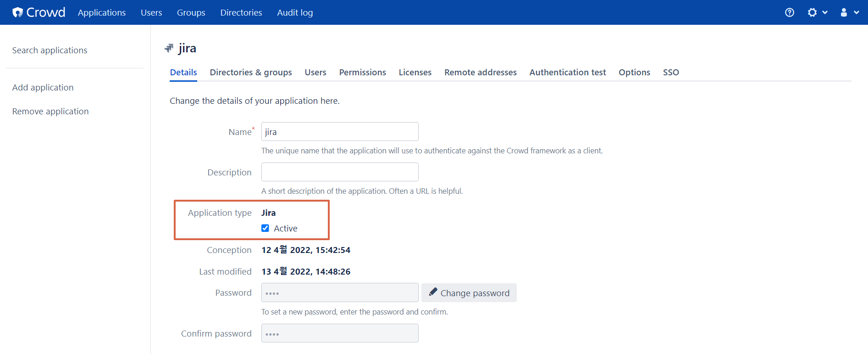Viewport: 868px width, 354px height.
Task: Open the settings gear menu
Action: click(817, 12)
